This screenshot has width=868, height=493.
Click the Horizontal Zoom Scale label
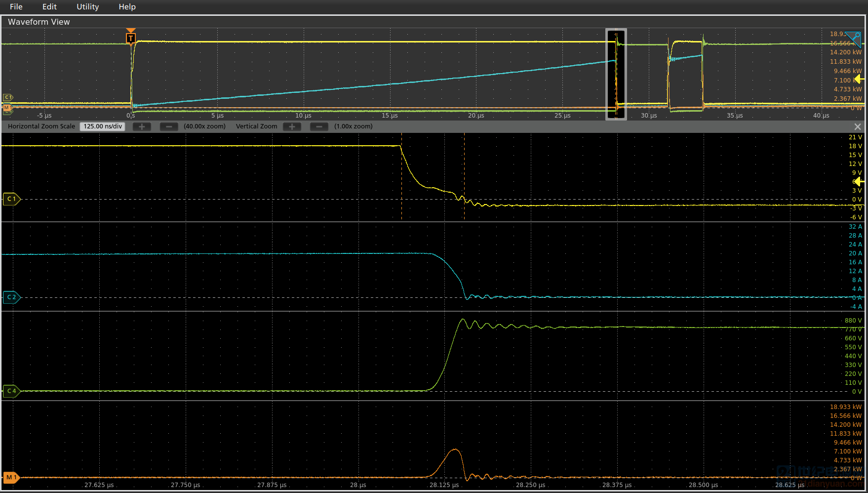41,126
